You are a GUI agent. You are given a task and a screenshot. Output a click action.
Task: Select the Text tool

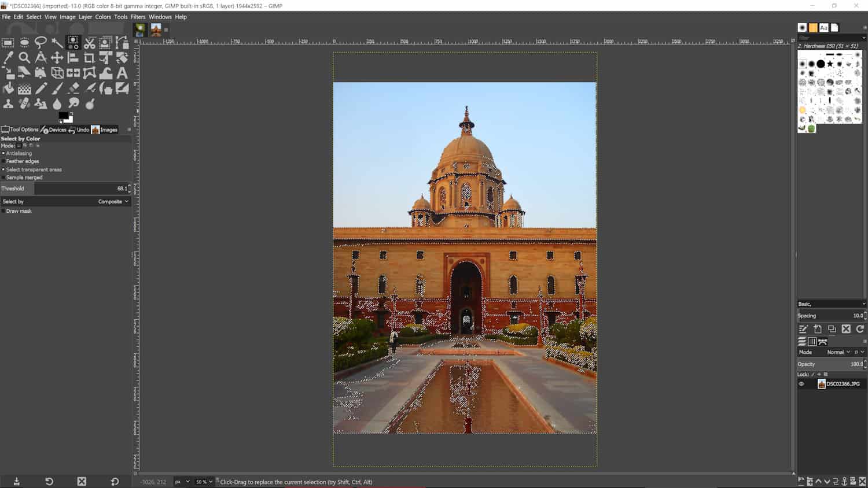point(122,73)
